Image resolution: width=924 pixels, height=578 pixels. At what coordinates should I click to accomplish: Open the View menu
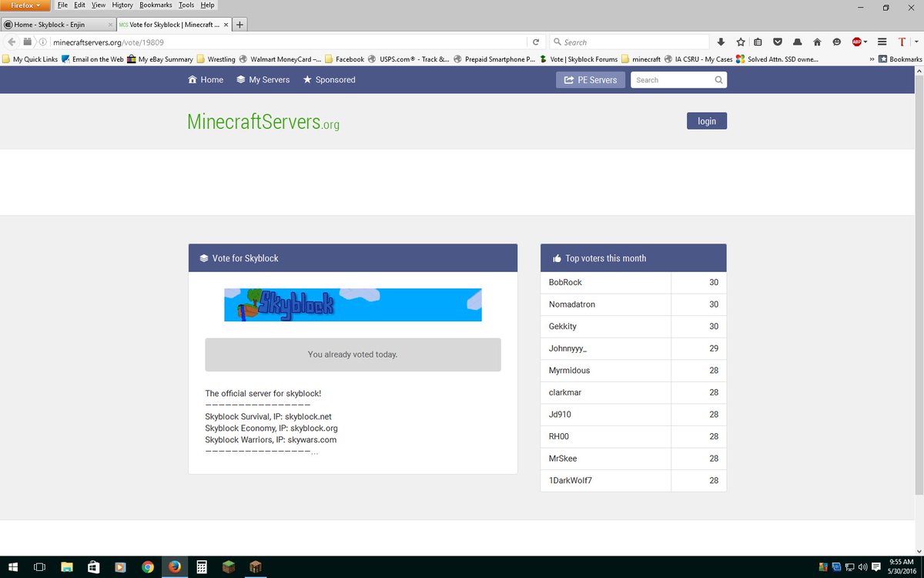(99, 5)
